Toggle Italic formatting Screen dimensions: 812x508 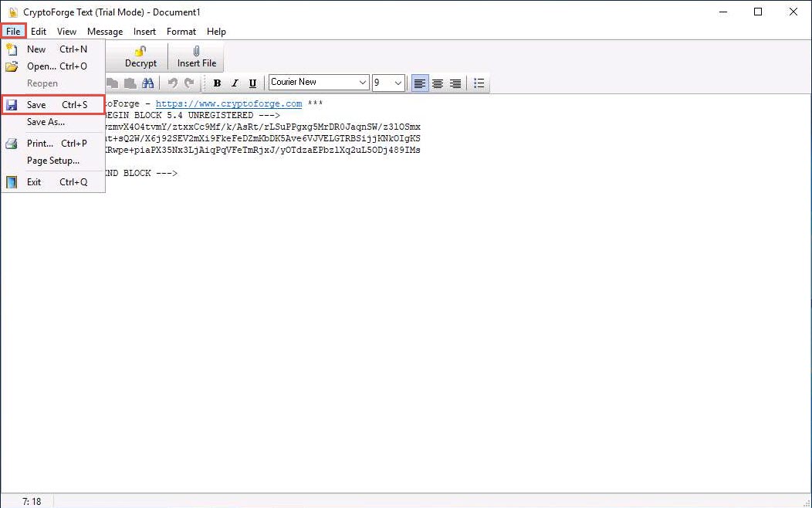tap(235, 83)
